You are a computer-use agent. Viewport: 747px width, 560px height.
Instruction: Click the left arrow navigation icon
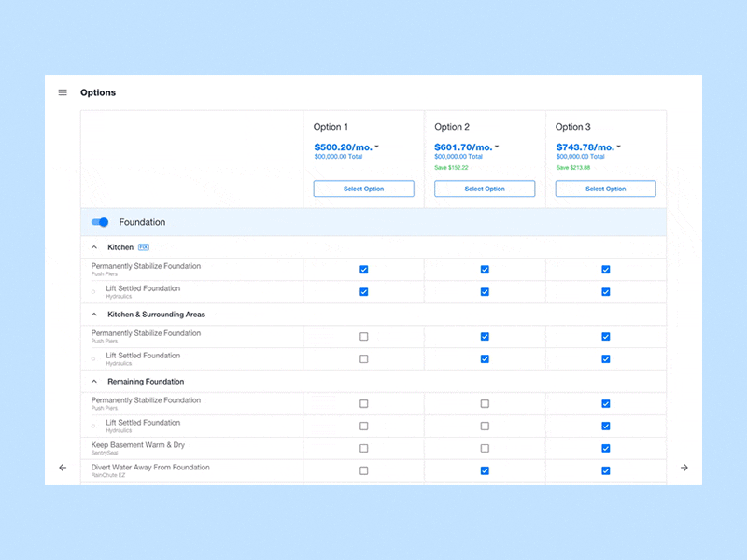[x=63, y=468]
